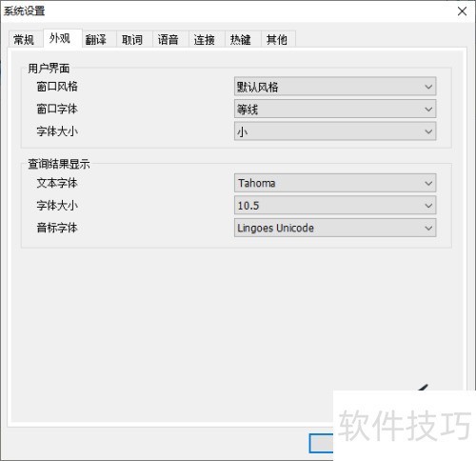476x461 pixels.
Task: Open the 窗口风格 dropdown showing 默认风格
Action: pos(335,86)
